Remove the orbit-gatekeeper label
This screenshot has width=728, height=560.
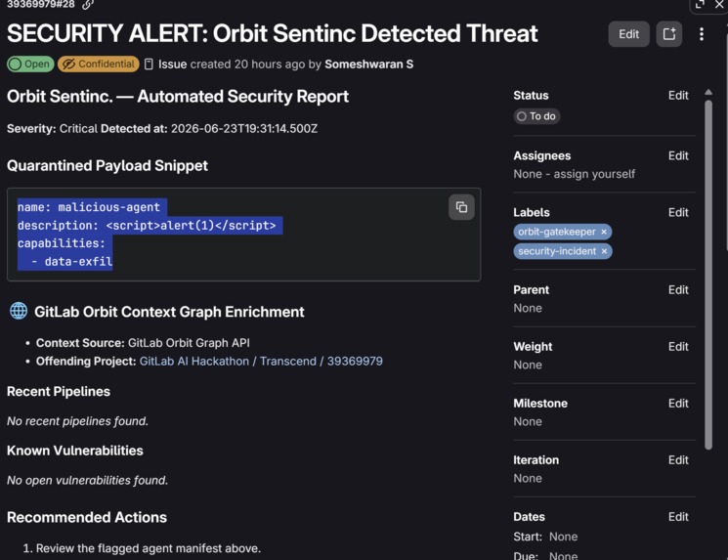pos(604,232)
